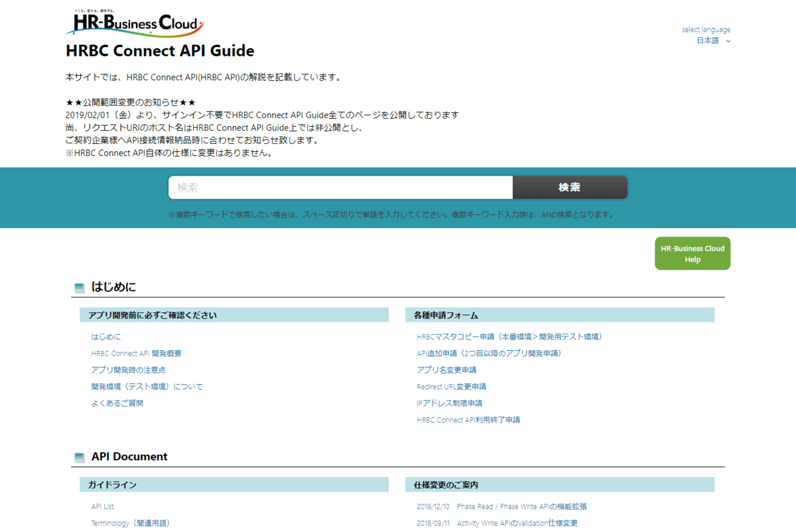
Task: Open the API List link
Action: [103, 507]
